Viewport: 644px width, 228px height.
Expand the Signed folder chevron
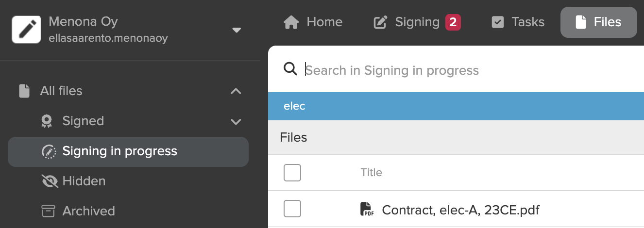[x=236, y=121]
